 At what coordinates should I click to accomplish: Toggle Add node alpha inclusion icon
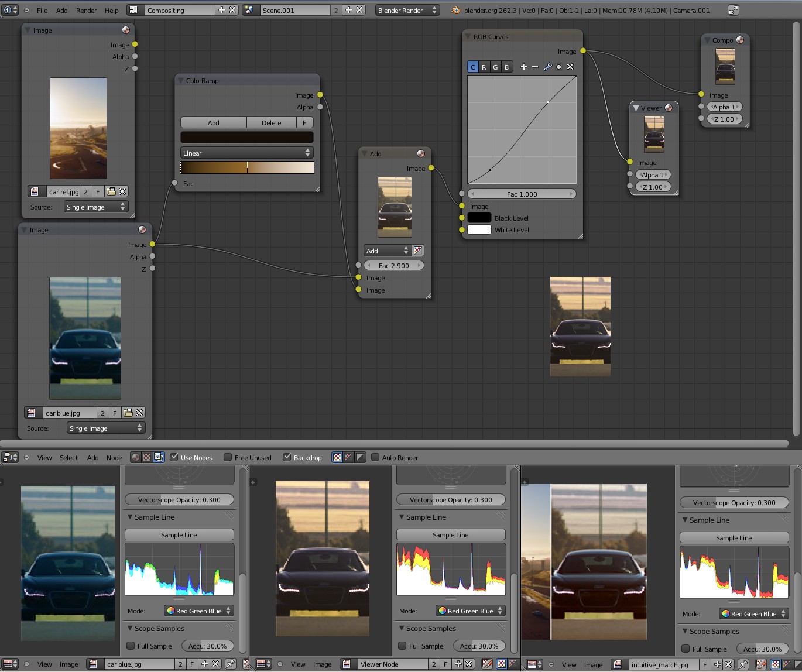coord(418,251)
